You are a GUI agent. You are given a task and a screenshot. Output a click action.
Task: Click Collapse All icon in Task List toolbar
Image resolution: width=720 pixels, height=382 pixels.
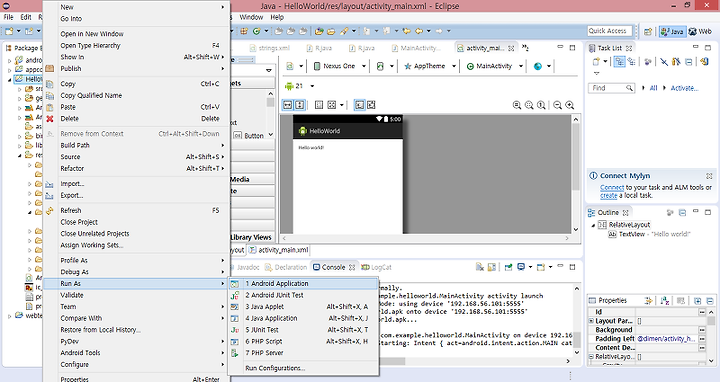click(x=689, y=62)
